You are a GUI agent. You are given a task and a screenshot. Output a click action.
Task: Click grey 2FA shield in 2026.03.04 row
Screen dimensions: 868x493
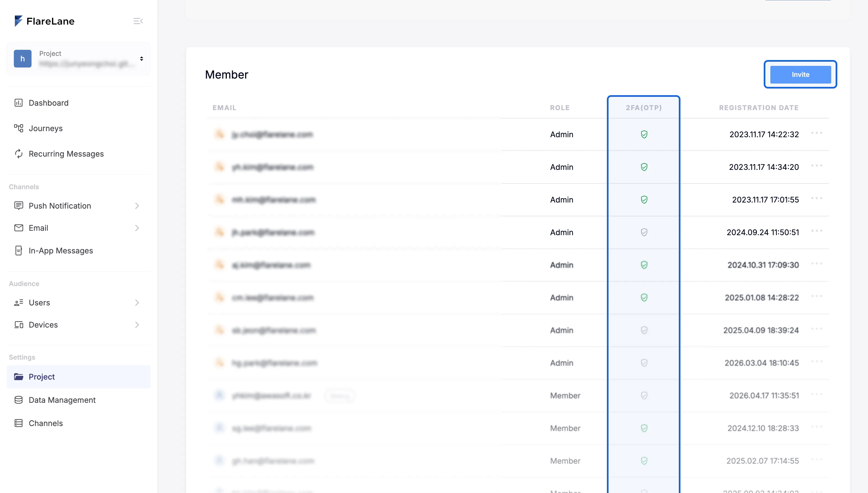(644, 363)
